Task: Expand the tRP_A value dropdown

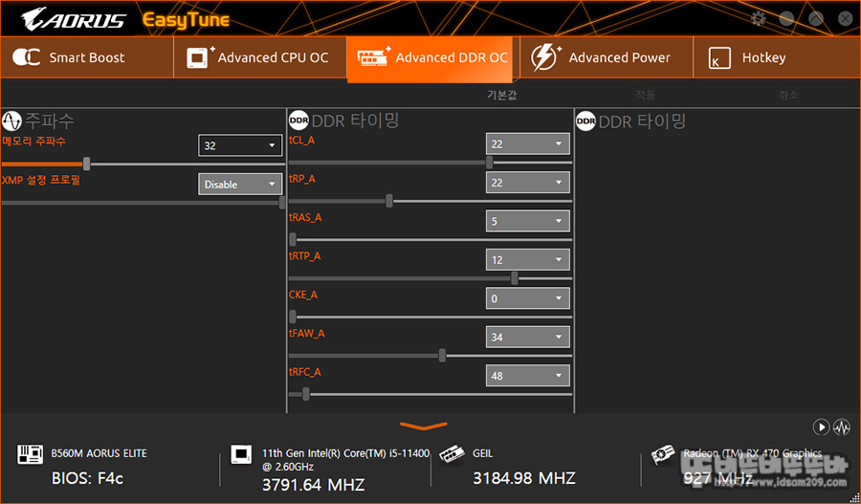Action: click(528, 183)
